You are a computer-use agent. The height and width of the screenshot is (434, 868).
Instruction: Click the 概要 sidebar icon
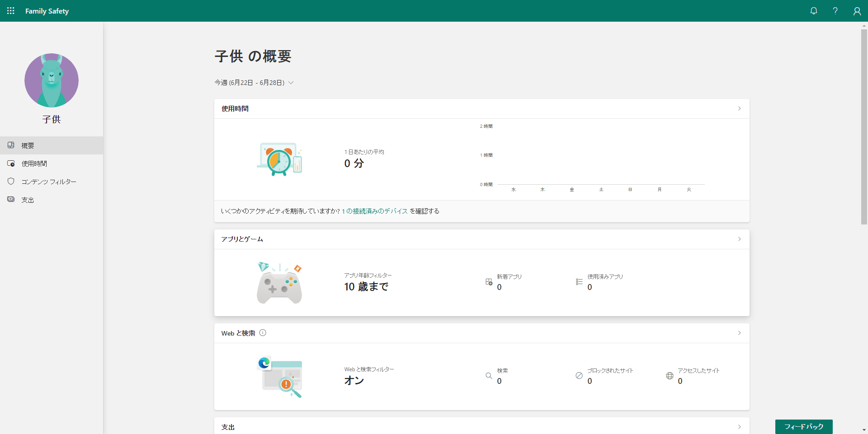pos(11,145)
